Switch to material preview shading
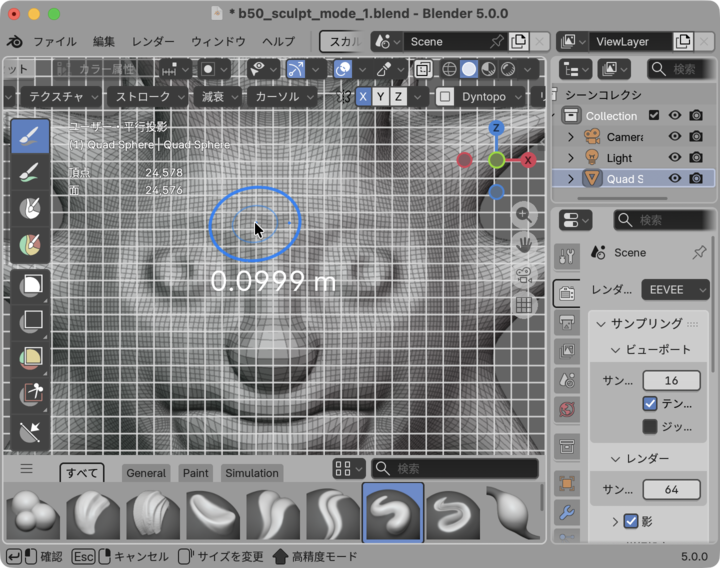The width and height of the screenshot is (720, 568). point(488,69)
